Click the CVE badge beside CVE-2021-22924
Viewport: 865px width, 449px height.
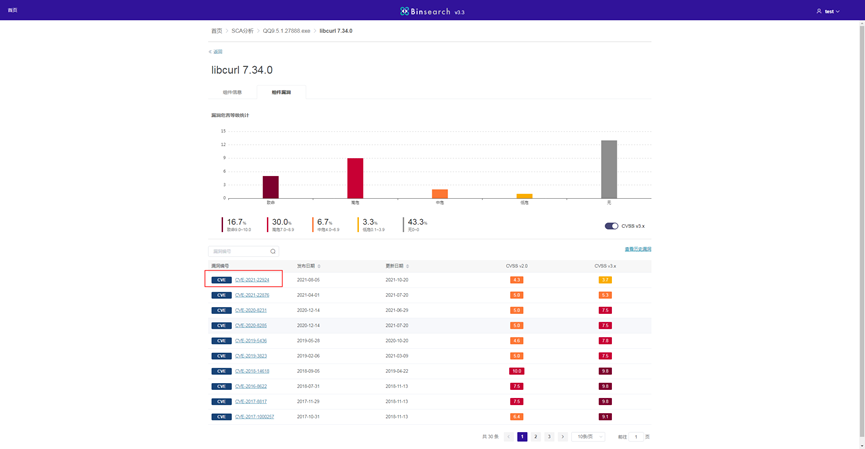(221, 280)
